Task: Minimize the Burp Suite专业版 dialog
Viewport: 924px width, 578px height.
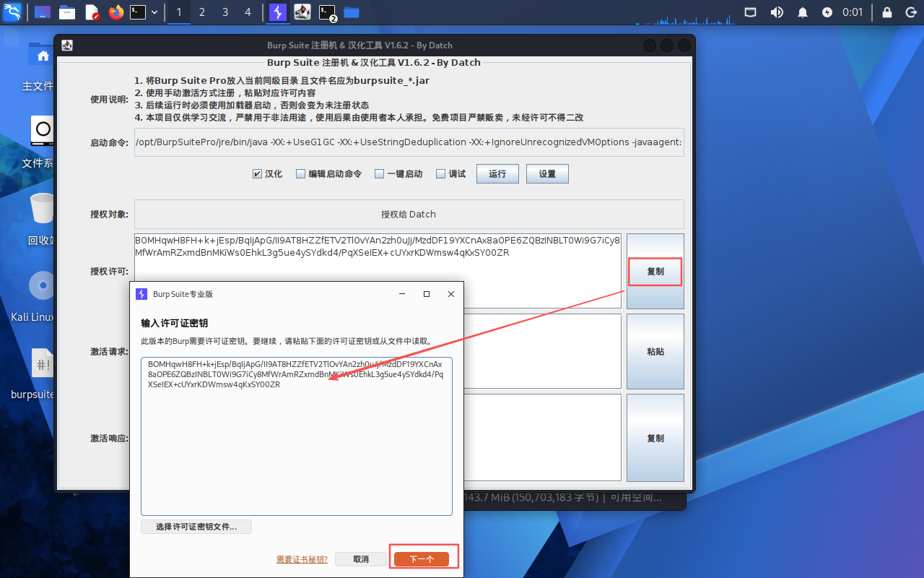Action: pyautogui.click(x=402, y=294)
